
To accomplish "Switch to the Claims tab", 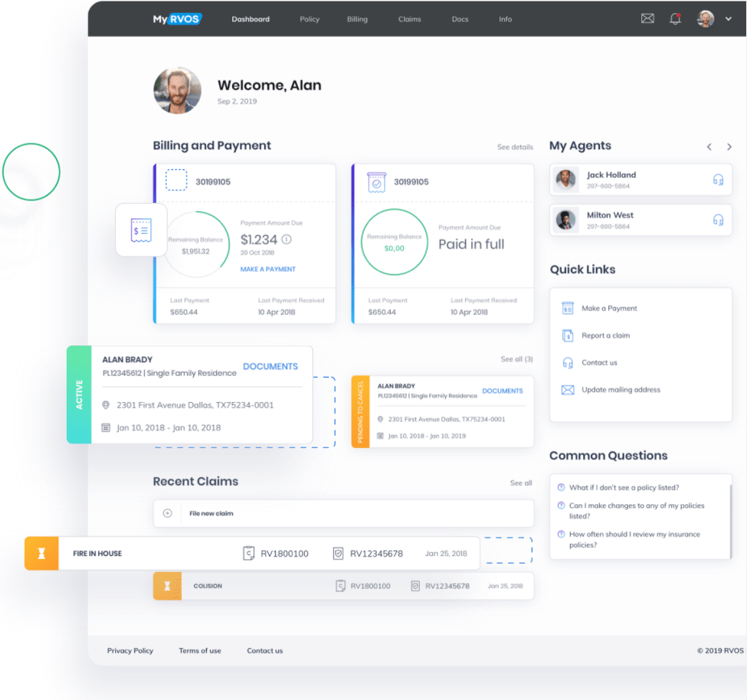I will coord(409,19).
